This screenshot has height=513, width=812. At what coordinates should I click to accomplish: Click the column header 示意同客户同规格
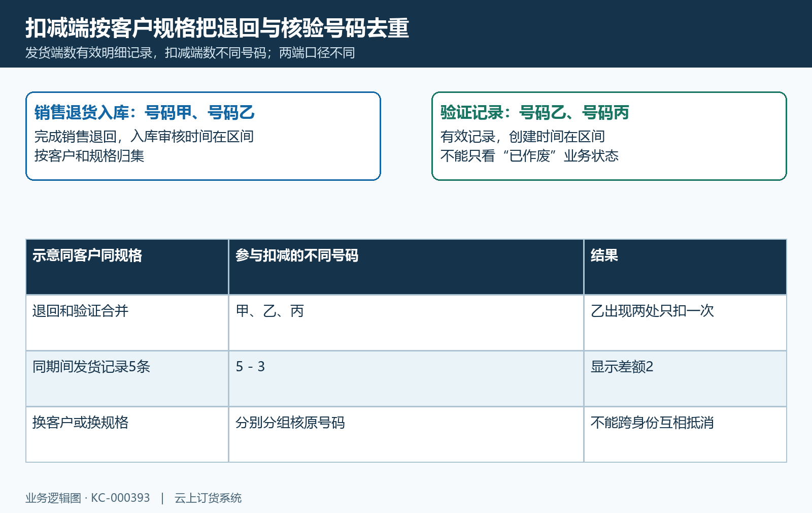coord(127,267)
